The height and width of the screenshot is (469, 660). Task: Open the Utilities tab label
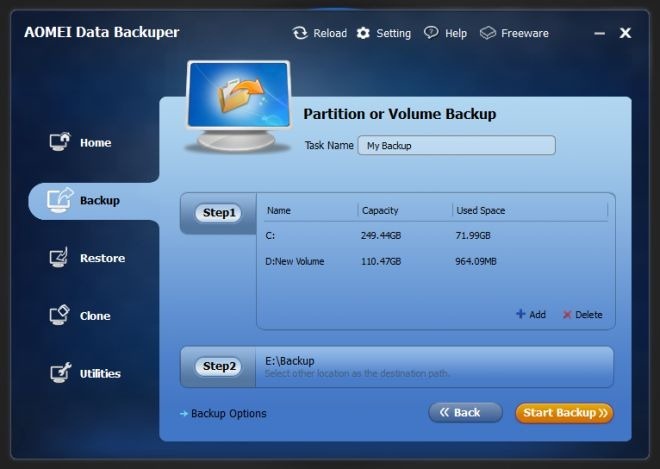coord(100,373)
